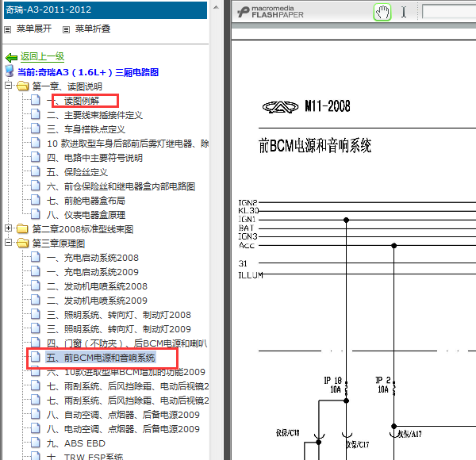
Task: Open 二、主要线束插接件定义
Action: (94, 115)
